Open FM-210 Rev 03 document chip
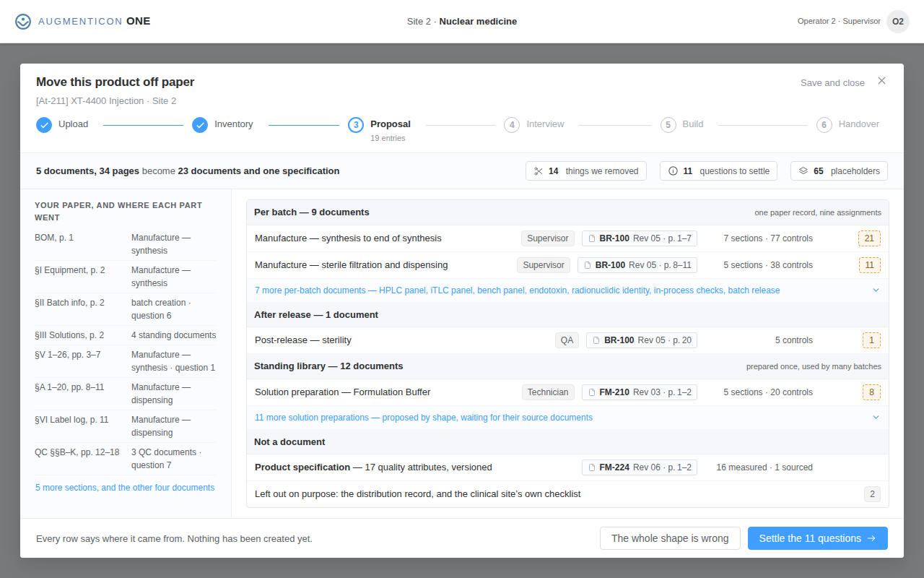 coord(640,392)
